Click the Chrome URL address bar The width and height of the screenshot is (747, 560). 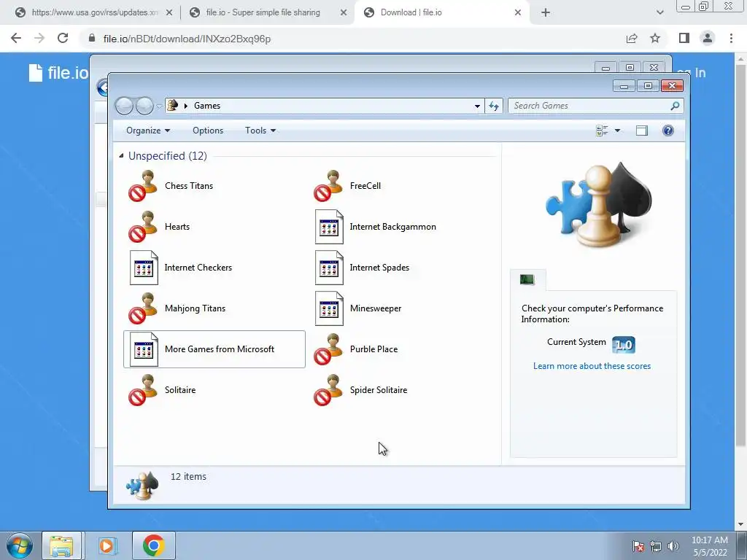[x=352, y=39]
